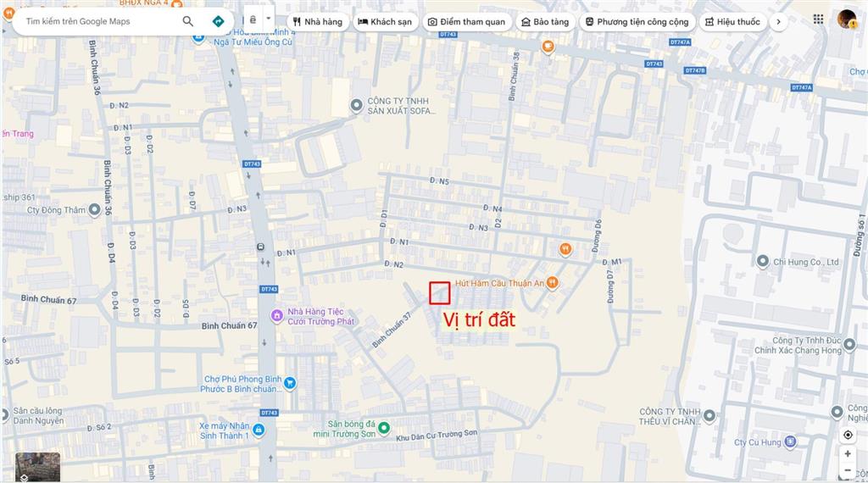
Task: Filter by Khách sạn category
Action: point(386,21)
